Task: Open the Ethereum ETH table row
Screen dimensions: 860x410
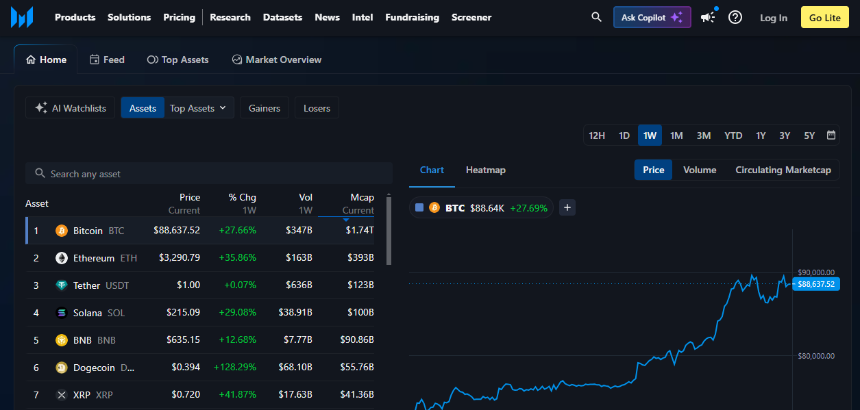Action: (200, 258)
